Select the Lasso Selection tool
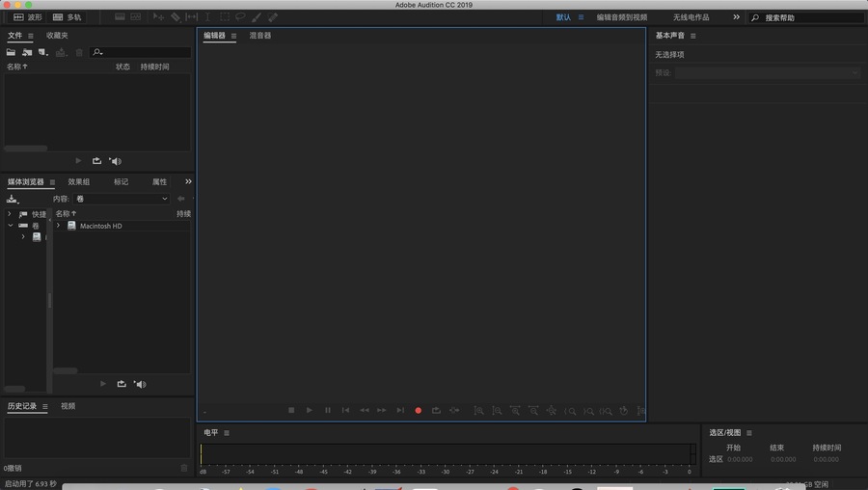Viewport: 868px width, 490px height. pyautogui.click(x=240, y=17)
